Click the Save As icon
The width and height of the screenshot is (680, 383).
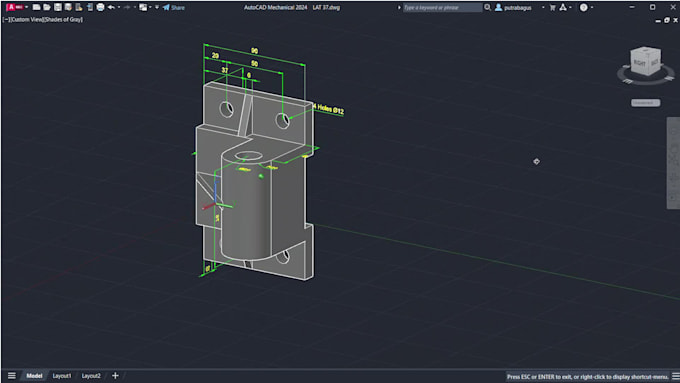68,7
